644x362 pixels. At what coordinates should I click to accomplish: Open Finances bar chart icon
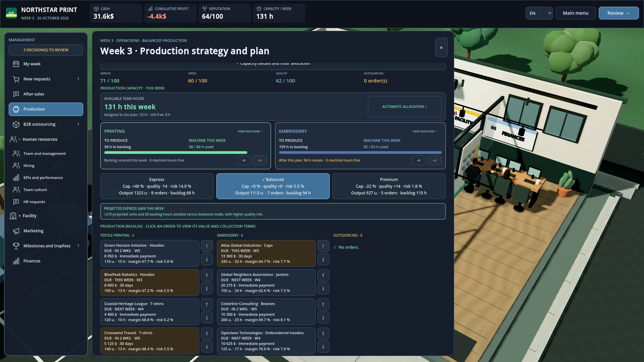click(16, 261)
